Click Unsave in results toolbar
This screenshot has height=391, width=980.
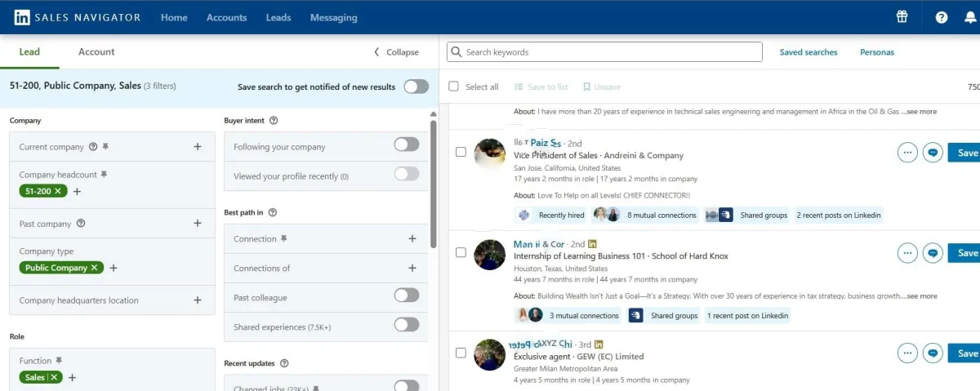(602, 87)
